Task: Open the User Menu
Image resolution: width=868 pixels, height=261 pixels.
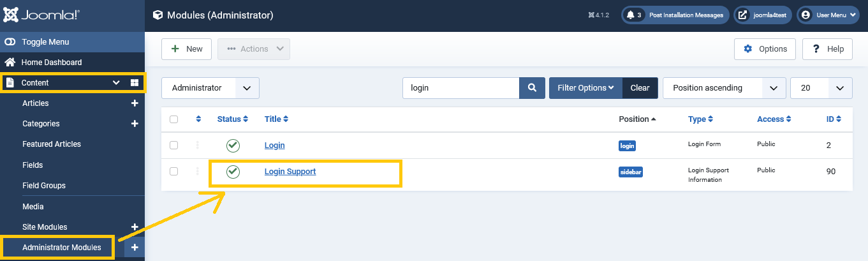Action: 828,15
